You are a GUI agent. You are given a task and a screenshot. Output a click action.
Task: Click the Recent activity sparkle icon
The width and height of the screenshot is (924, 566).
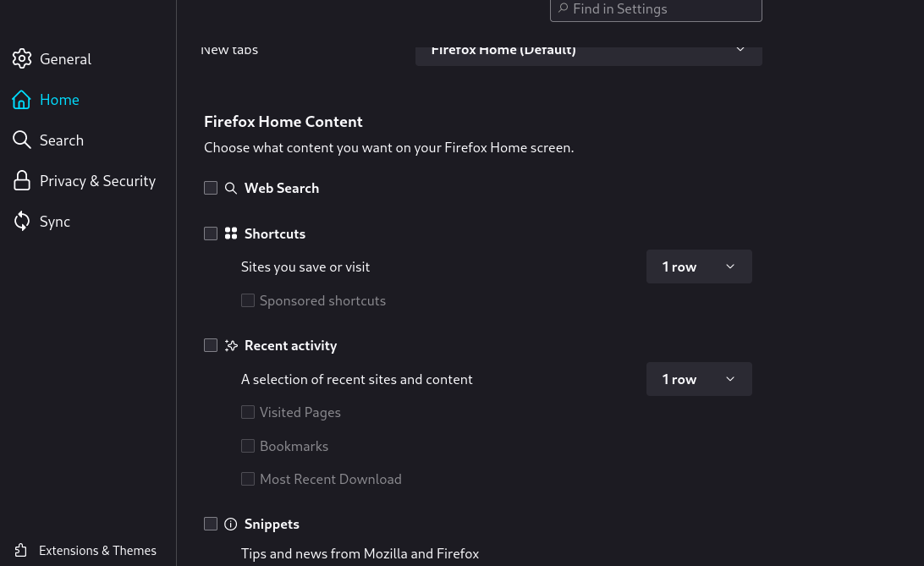point(231,346)
